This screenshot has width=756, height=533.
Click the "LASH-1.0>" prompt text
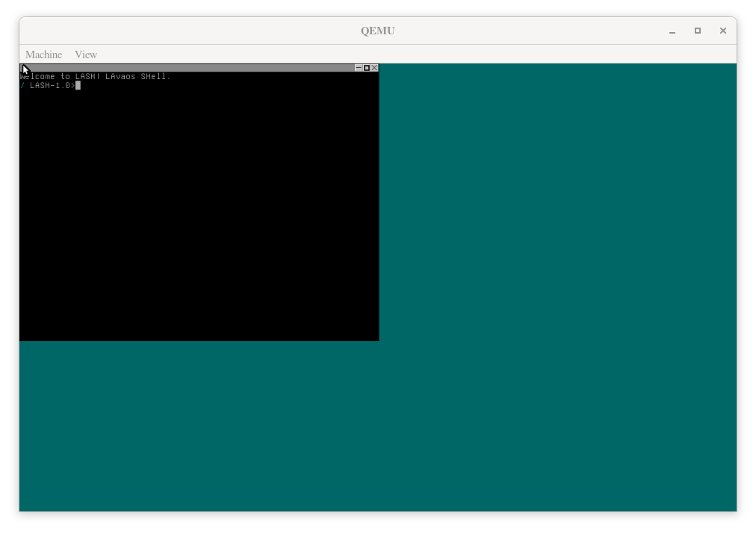click(52, 86)
